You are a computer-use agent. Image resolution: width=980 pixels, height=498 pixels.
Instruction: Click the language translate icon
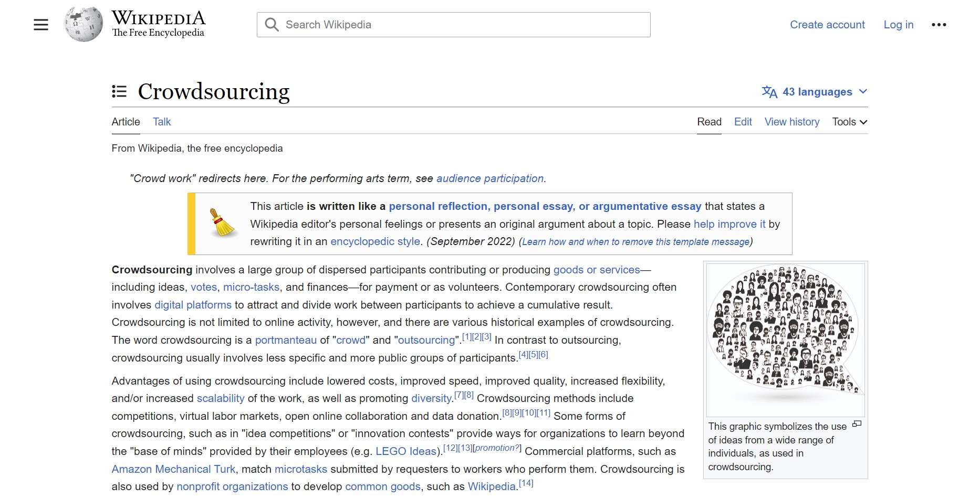(769, 92)
